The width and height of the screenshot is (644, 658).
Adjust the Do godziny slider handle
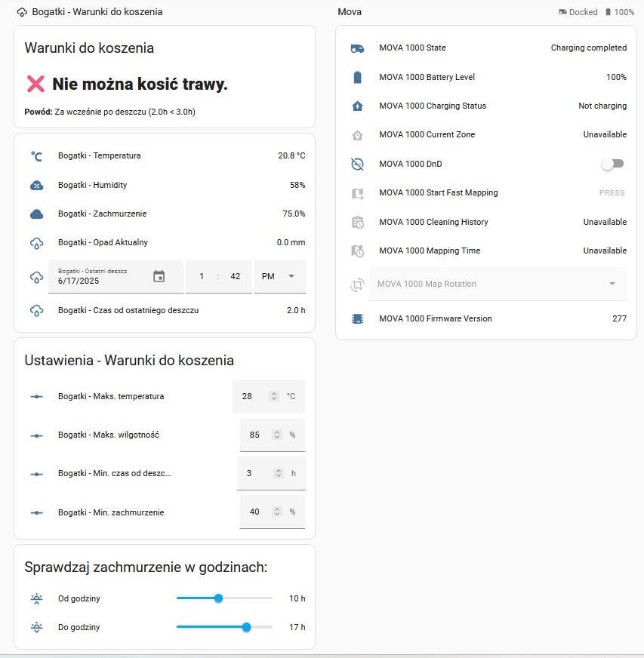tap(246, 627)
